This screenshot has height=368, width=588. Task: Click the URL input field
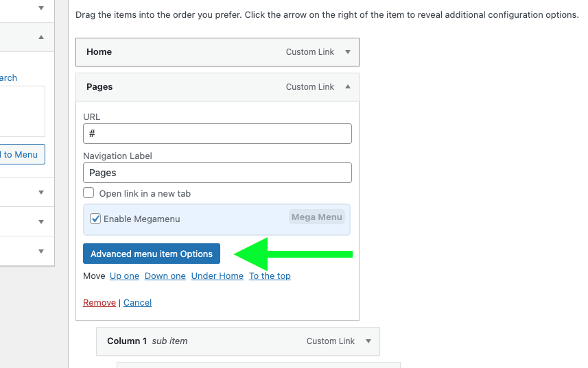(217, 134)
